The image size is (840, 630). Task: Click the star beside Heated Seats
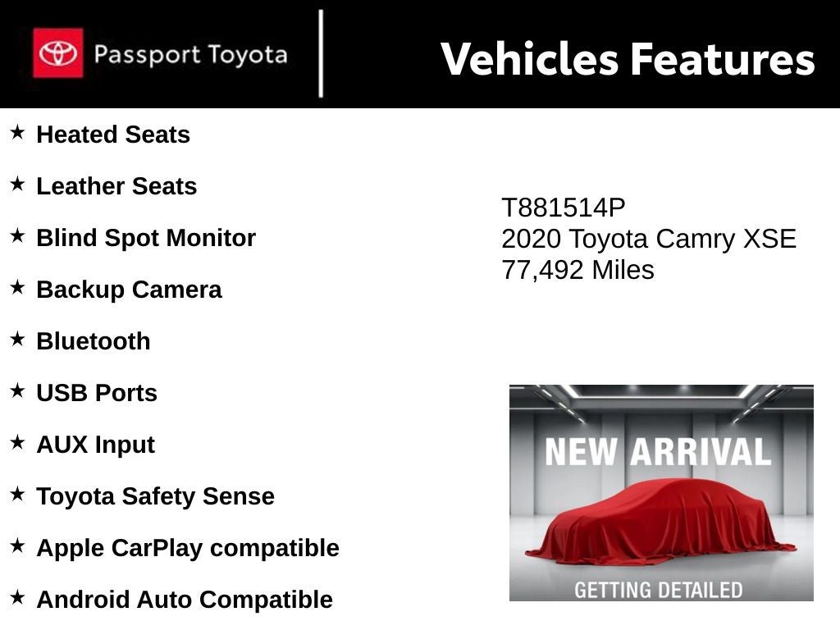(17, 132)
